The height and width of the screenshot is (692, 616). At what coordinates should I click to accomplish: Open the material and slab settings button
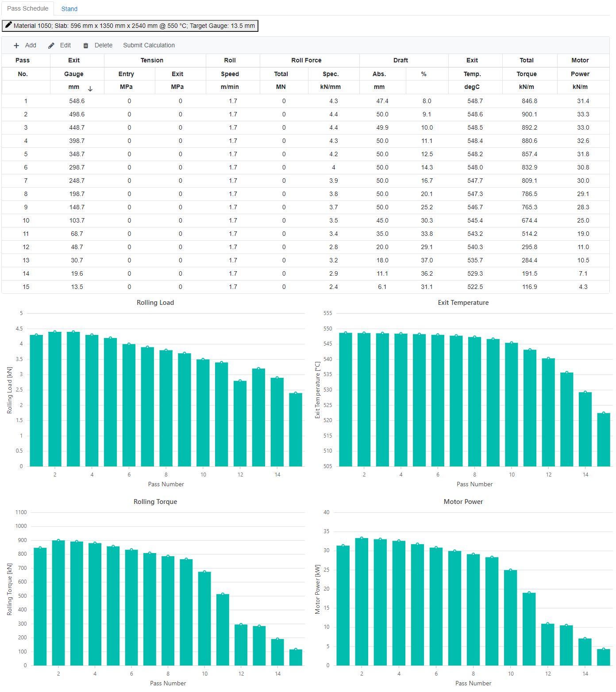pos(130,26)
